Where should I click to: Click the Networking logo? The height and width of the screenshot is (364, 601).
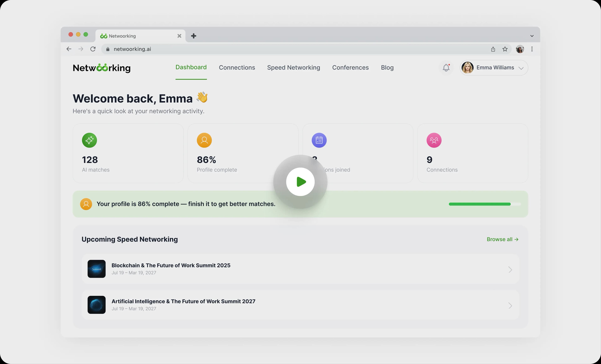pyautogui.click(x=101, y=68)
